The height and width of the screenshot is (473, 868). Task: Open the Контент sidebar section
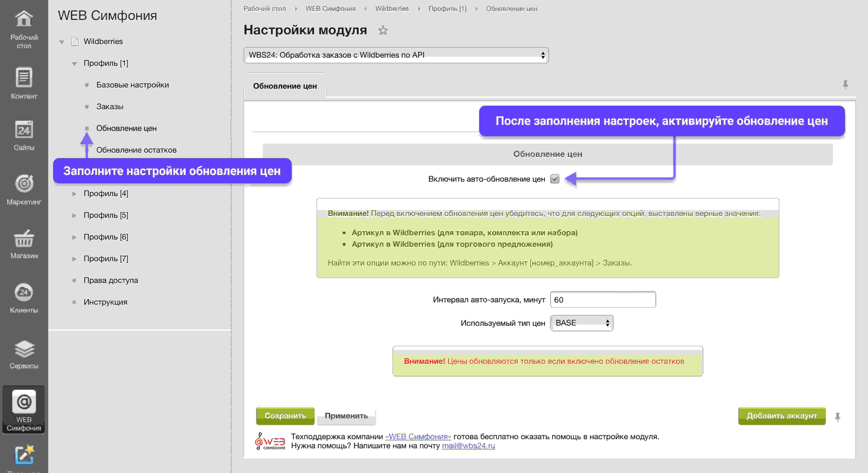click(24, 83)
